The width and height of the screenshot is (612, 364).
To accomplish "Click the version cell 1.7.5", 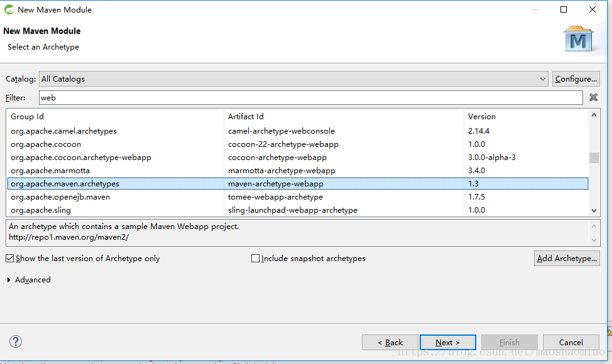I will 476,197.
